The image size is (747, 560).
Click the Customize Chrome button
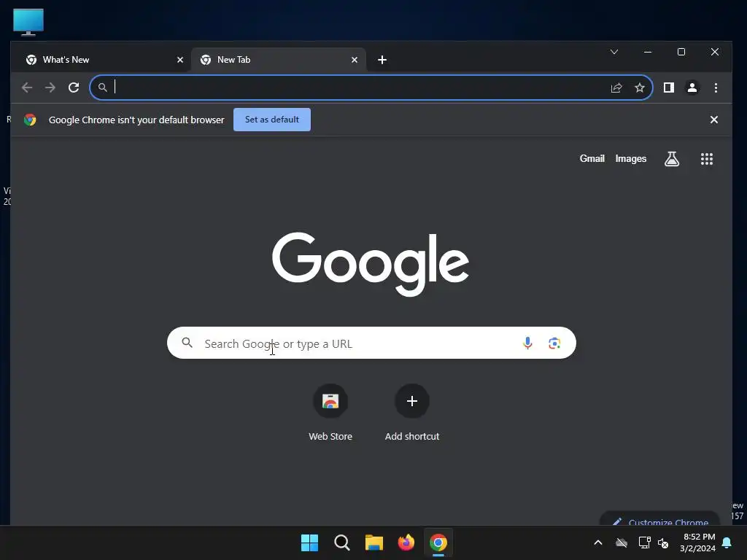pyautogui.click(x=659, y=520)
